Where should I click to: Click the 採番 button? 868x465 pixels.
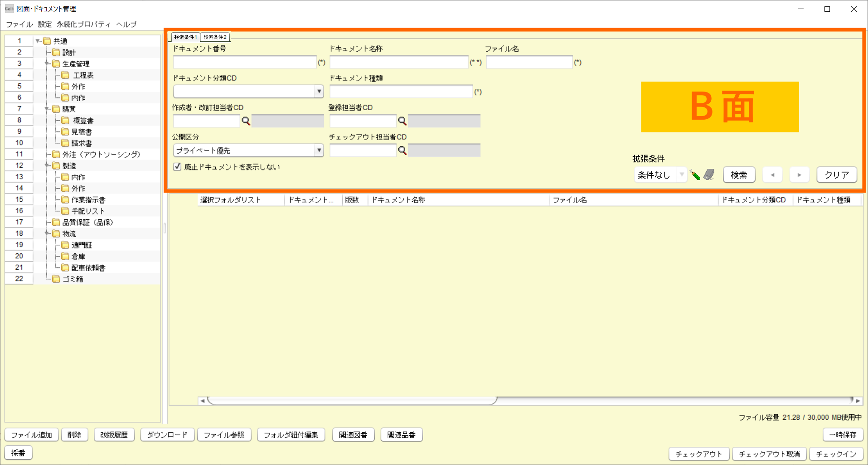19,453
